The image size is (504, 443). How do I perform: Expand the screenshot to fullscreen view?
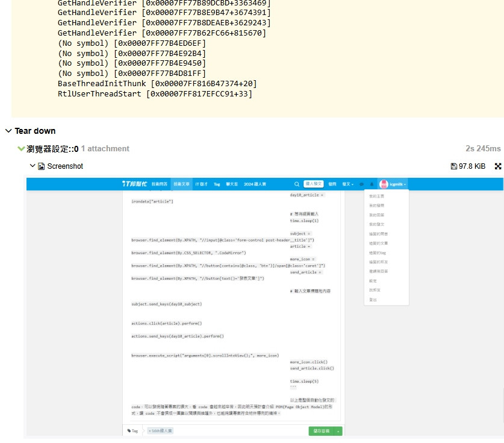coord(498,166)
